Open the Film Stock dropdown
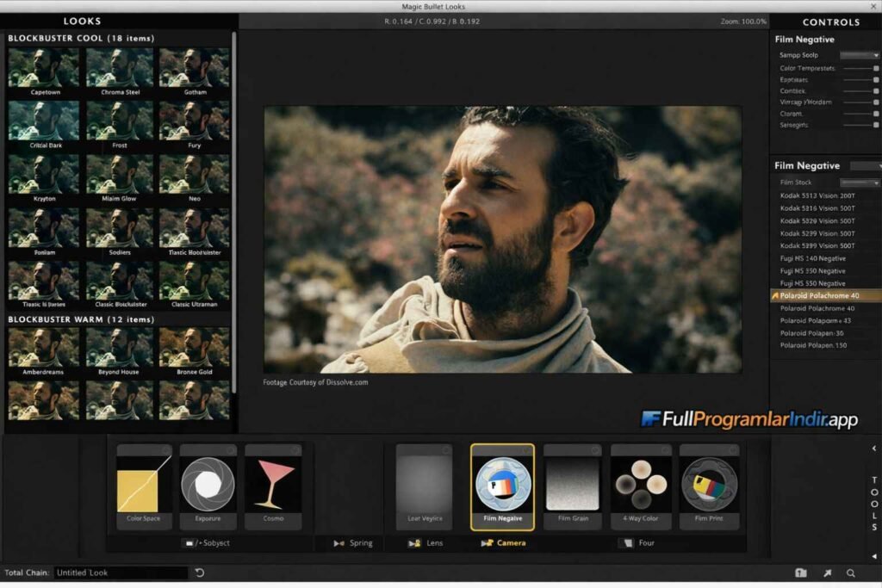 (x=861, y=182)
